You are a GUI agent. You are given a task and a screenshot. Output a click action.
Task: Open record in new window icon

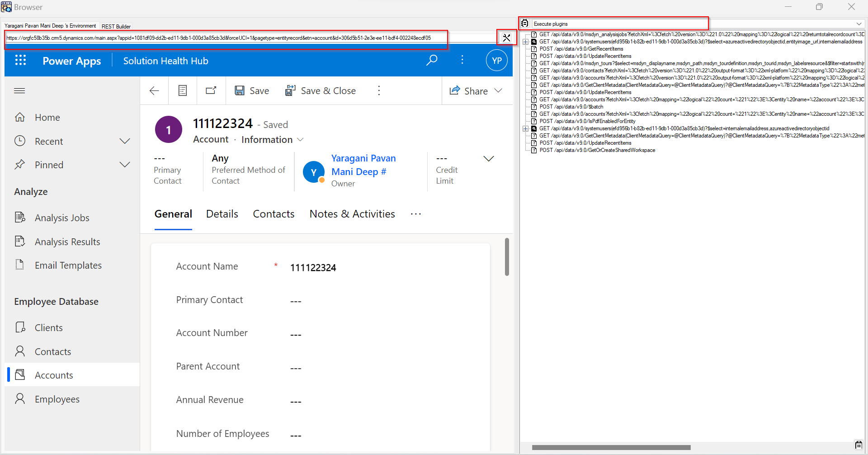[211, 91]
